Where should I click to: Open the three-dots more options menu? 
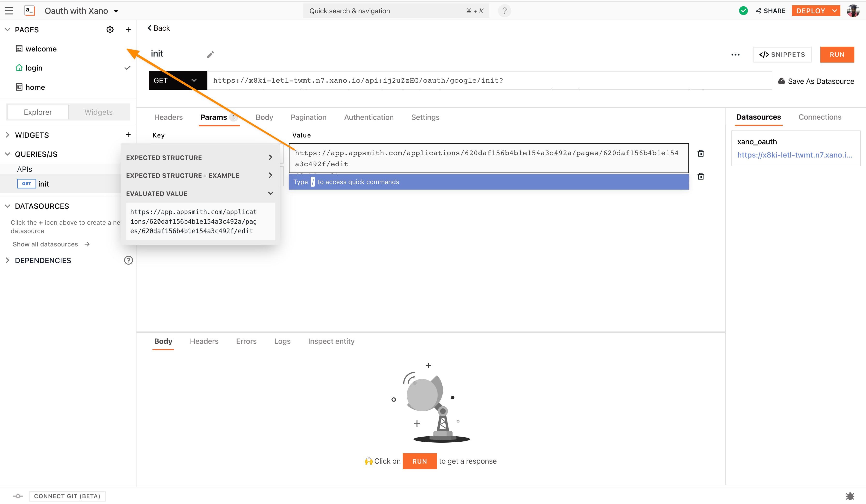735,55
